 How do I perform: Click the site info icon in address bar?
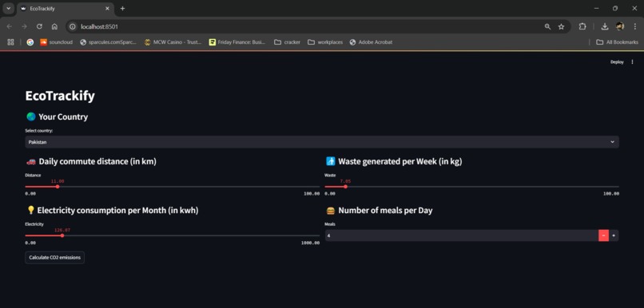(x=73, y=26)
